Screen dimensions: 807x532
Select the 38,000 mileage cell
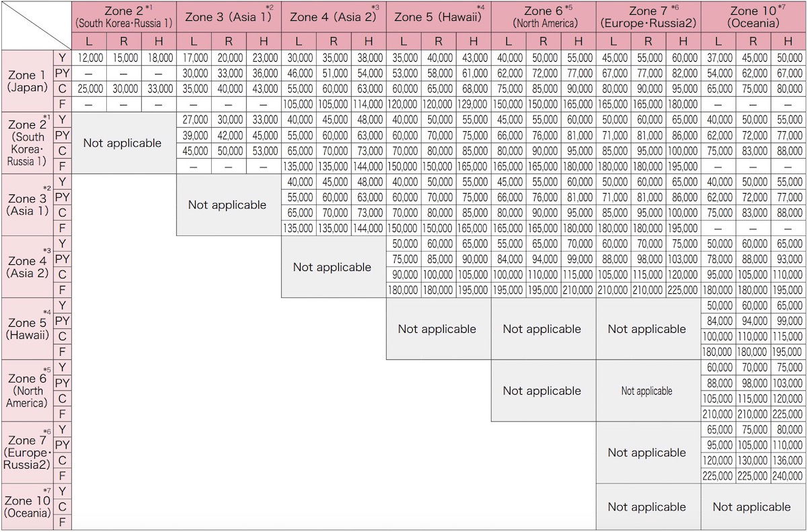369,59
